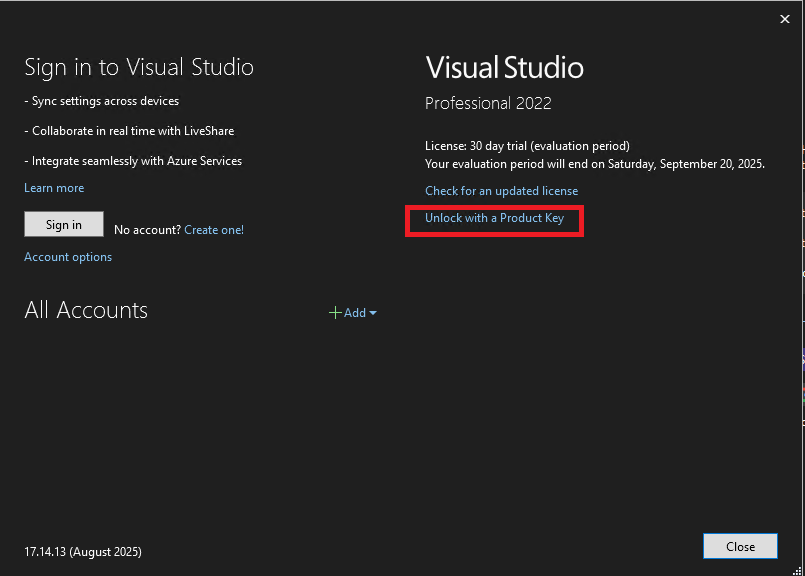
Task: Click the version text 17.14.13 (August 2025)
Action: pyautogui.click(x=83, y=552)
